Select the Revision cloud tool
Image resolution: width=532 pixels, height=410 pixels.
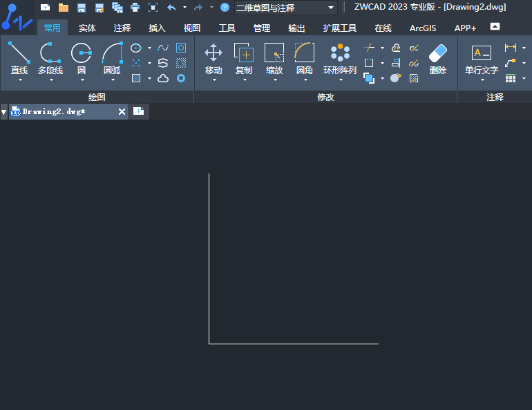(163, 78)
